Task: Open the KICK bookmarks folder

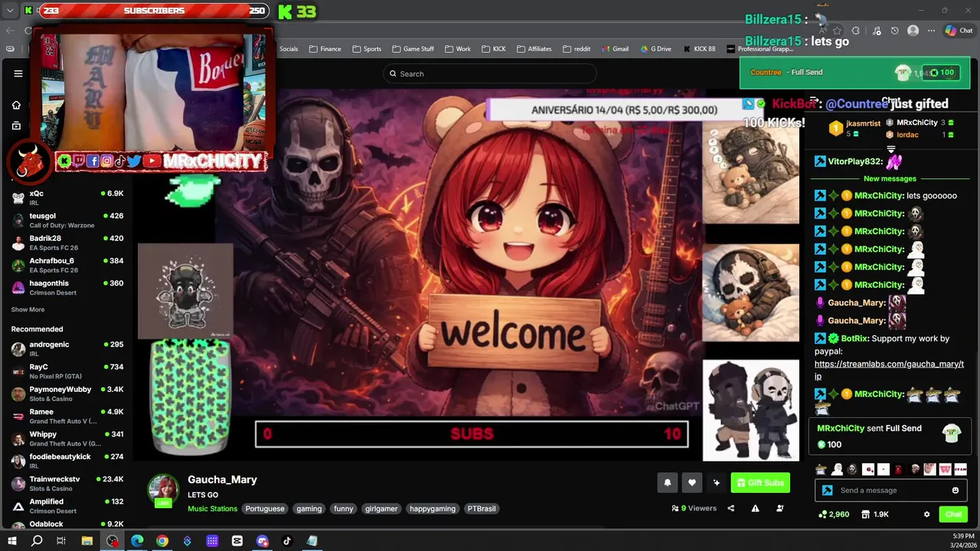Action: 493,49
